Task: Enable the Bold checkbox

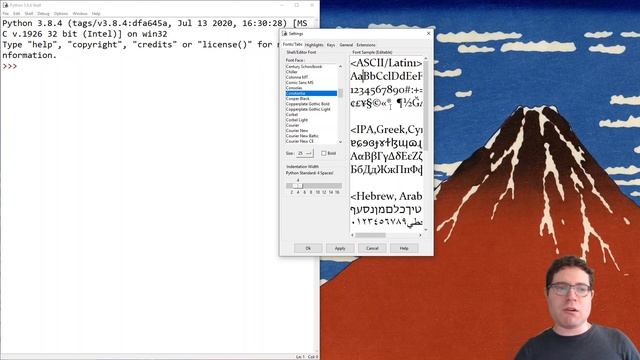Action: (324, 153)
